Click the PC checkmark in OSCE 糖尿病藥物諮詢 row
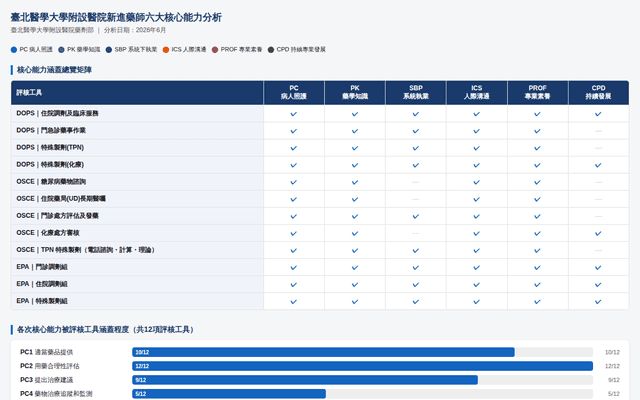 click(x=293, y=182)
